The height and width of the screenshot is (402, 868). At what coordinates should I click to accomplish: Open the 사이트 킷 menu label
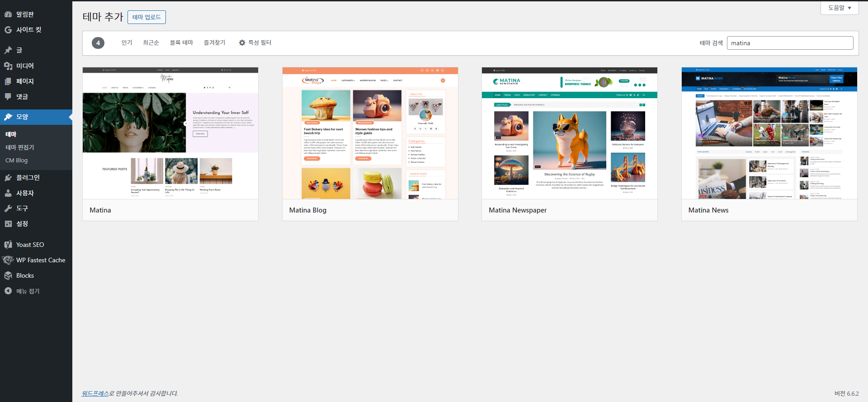point(29,30)
